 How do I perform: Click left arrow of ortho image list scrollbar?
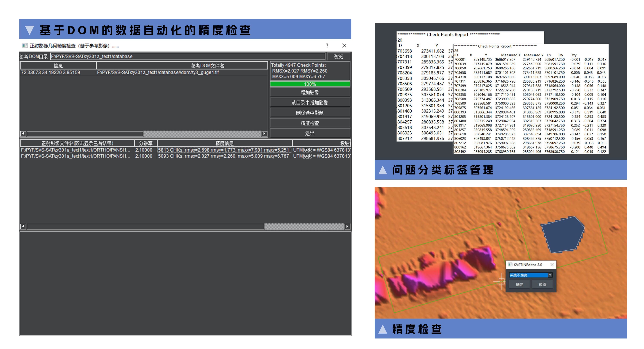23,227
